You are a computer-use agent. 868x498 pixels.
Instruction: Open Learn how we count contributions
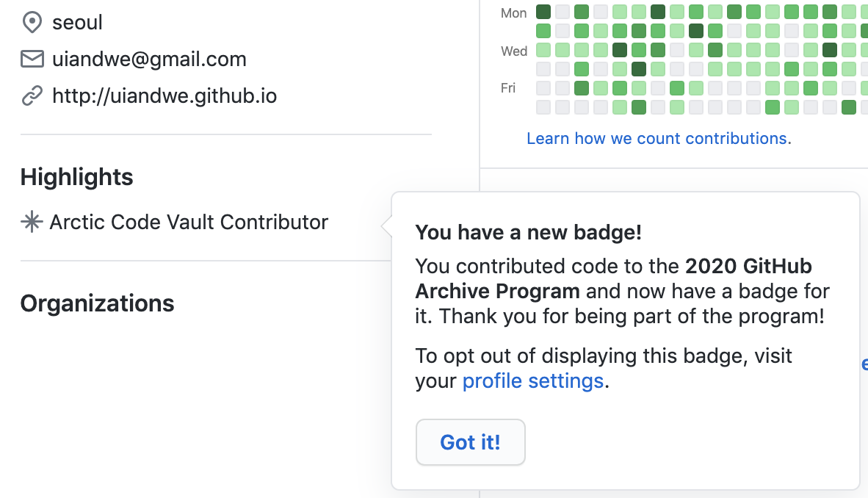point(659,138)
